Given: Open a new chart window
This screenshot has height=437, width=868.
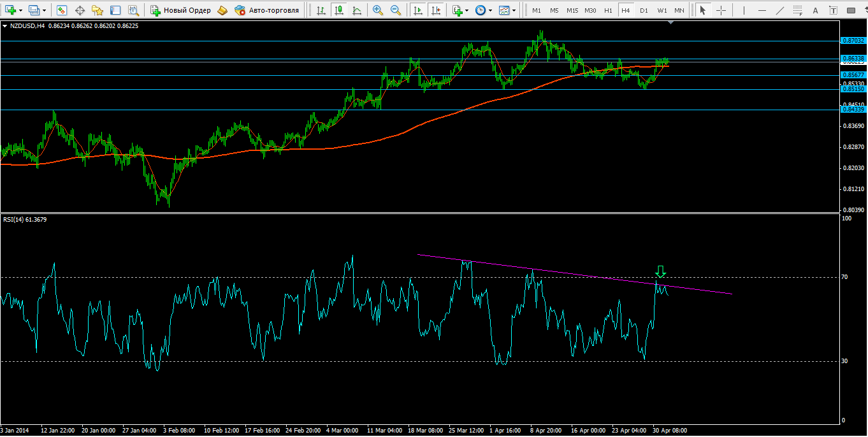Looking at the screenshot, I should 11,10.
